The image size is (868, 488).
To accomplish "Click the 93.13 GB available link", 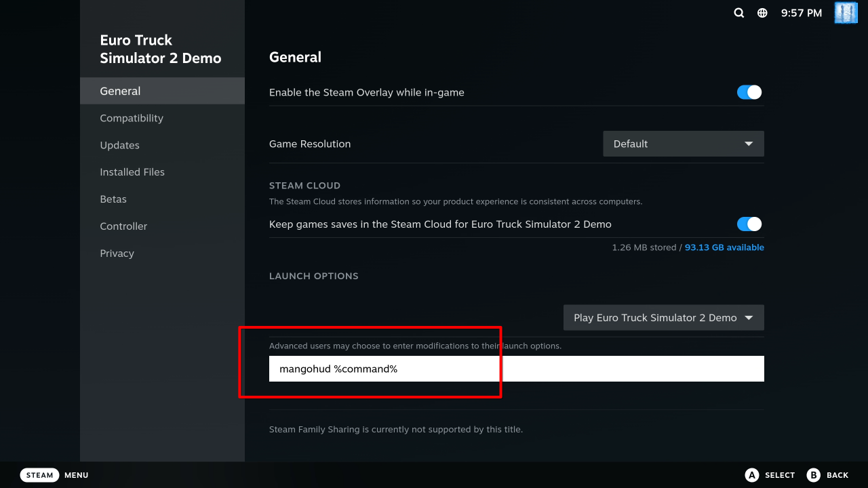I will tap(724, 247).
